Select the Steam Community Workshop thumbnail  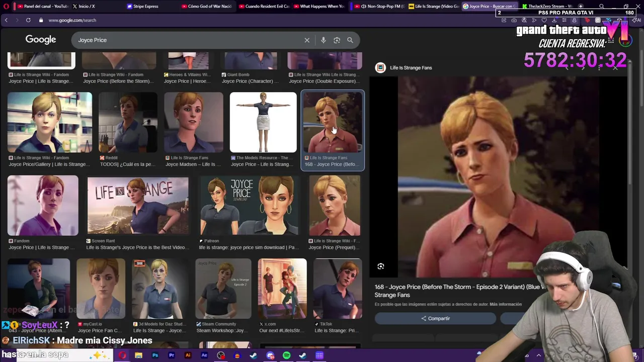pyautogui.click(x=223, y=289)
